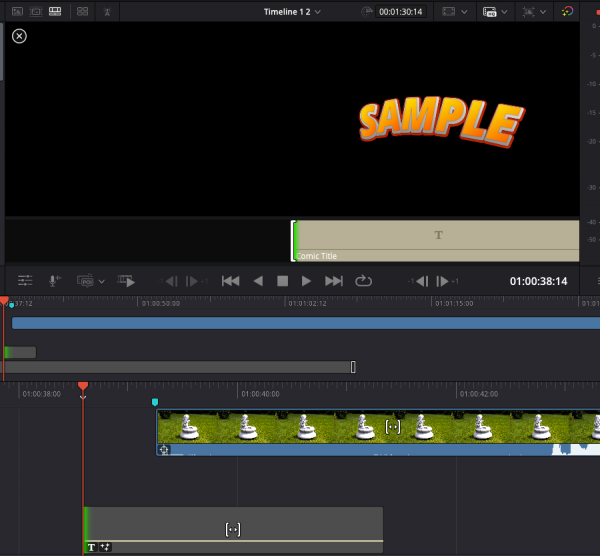This screenshot has height=556, width=600.
Task: Jump to the first frame
Action: [x=230, y=281]
